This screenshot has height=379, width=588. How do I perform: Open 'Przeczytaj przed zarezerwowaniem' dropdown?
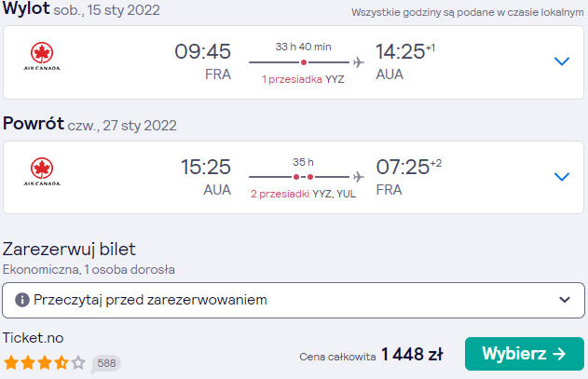pos(294,300)
